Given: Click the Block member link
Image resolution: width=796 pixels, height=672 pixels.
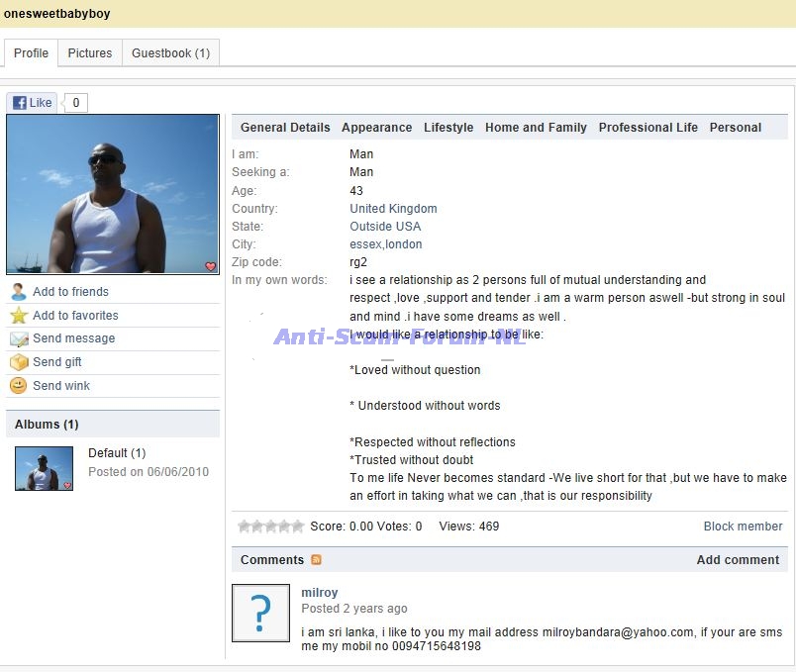Looking at the screenshot, I should click(743, 527).
